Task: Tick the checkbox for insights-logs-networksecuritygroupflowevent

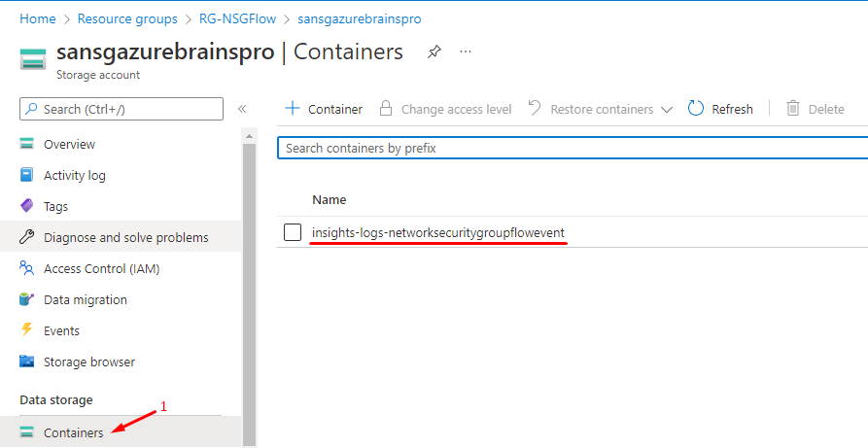Action: click(x=293, y=232)
